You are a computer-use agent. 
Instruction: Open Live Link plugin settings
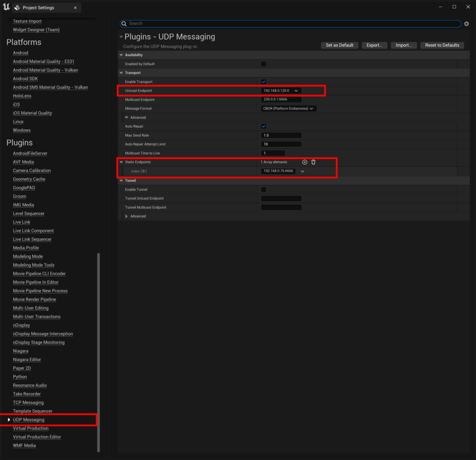(x=21, y=222)
